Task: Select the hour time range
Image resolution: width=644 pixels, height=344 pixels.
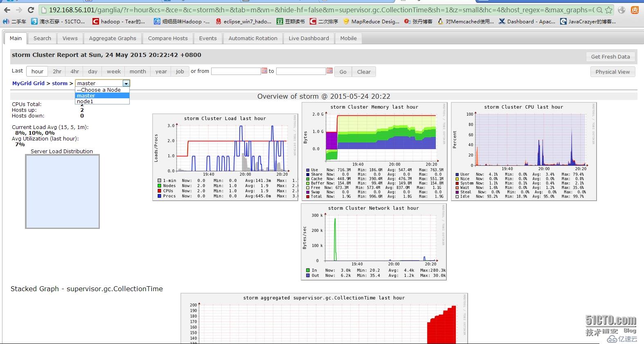Action: [37, 71]
